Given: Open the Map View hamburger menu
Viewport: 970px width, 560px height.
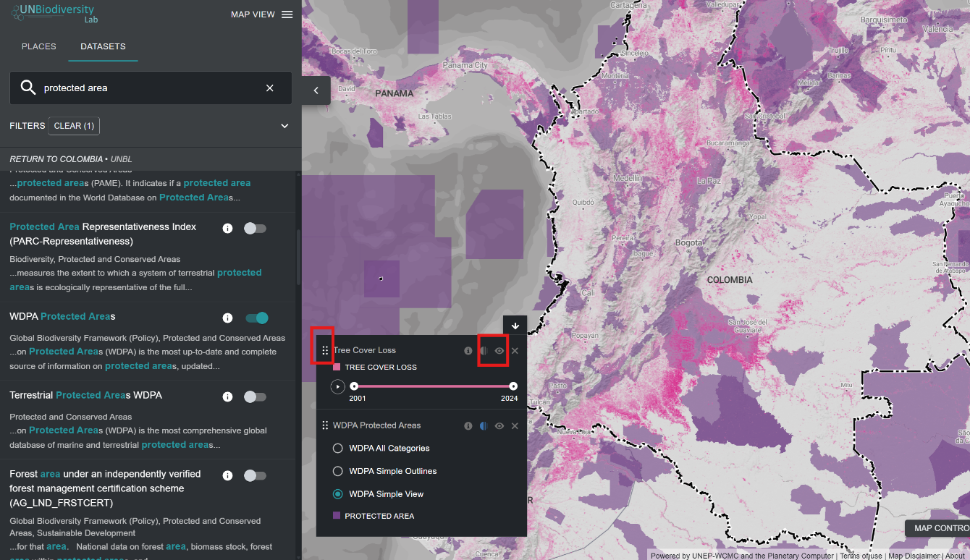Looking at the screenshot, I should tap(287, 14).
